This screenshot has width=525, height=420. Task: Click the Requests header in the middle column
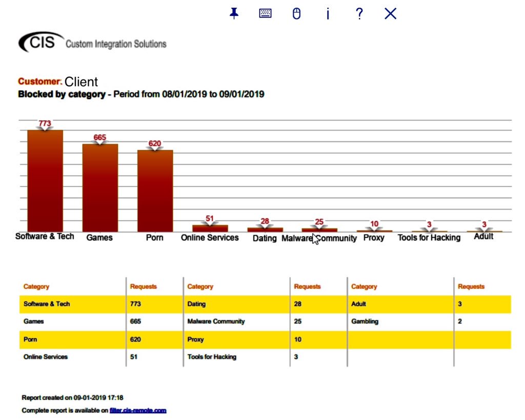[307, 286]
